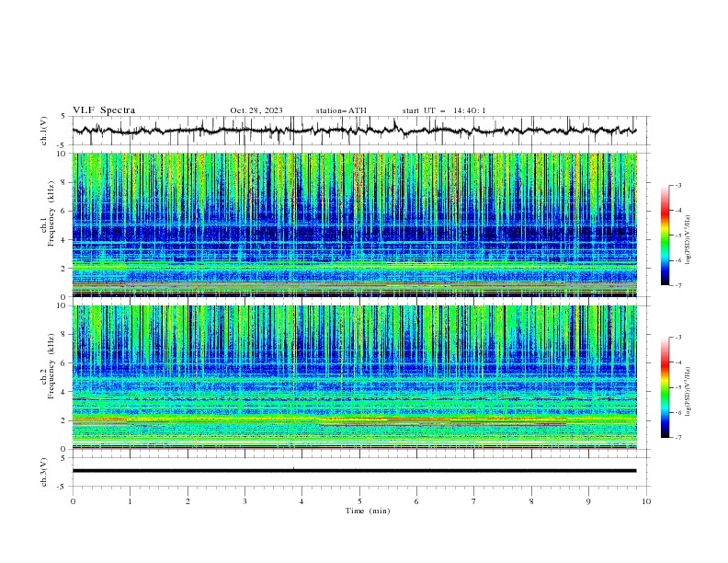Image resolution: width=728 pixels, height=563 pixels.
Task: Click the ch.1 colorbar "log(PSD)(V²/Hz)" label
Action: (688, 240)
